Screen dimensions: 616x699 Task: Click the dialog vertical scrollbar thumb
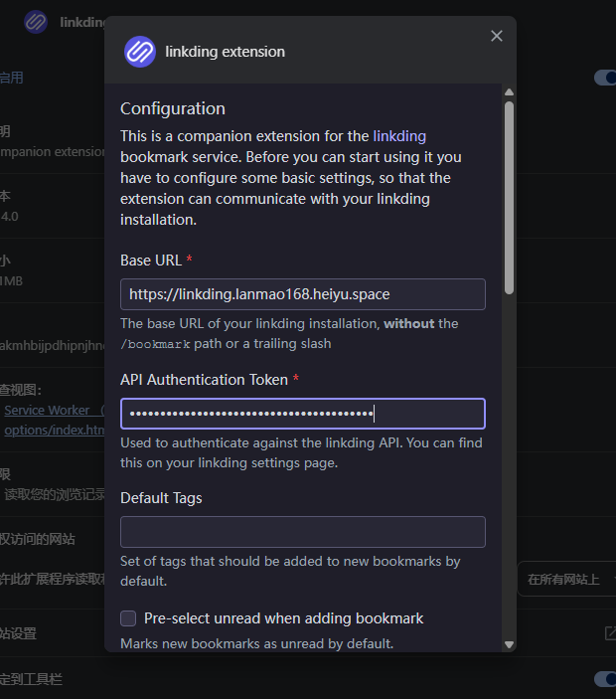coord(509,198)
